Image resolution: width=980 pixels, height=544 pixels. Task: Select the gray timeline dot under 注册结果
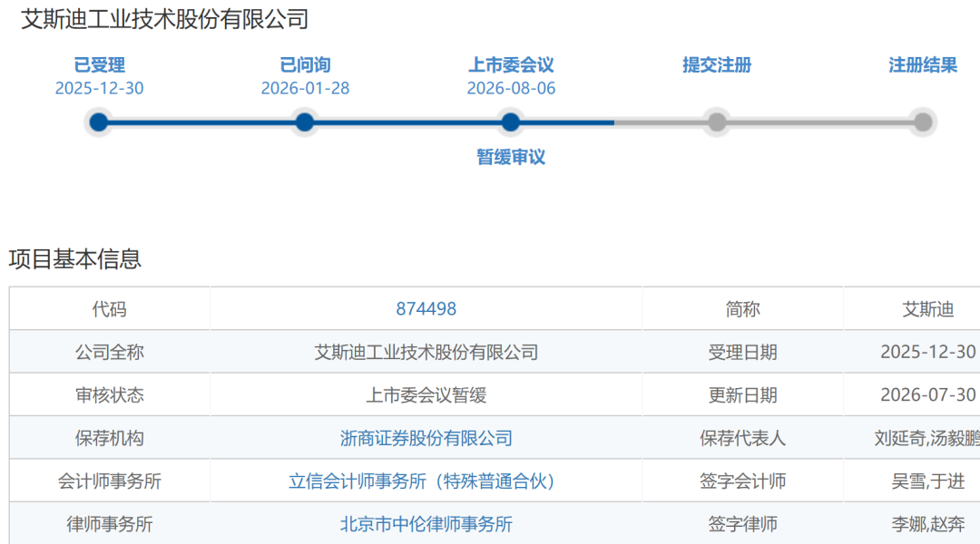tap(923, 121)
